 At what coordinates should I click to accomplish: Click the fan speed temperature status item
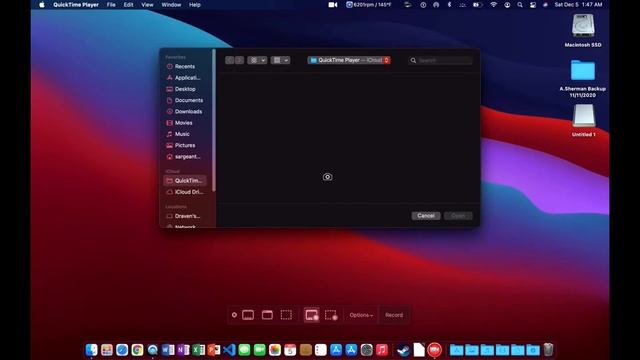click(x=369, y=5)
